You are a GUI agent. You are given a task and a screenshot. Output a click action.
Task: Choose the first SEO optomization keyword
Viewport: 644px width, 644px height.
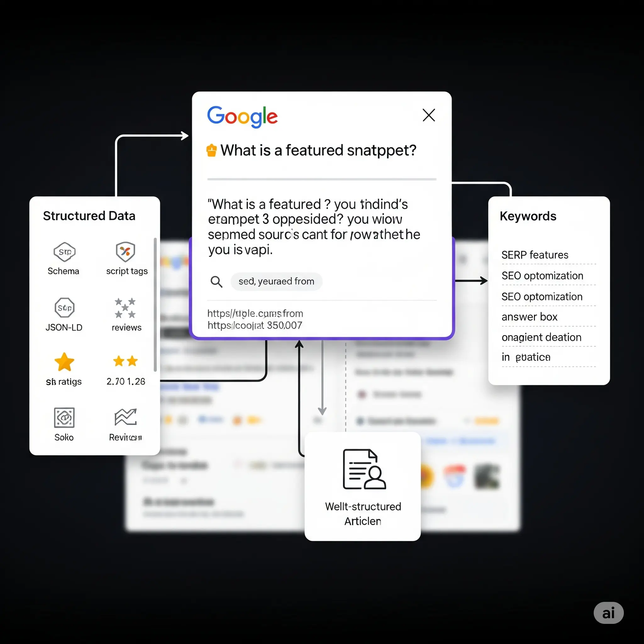tap(542, 276)
